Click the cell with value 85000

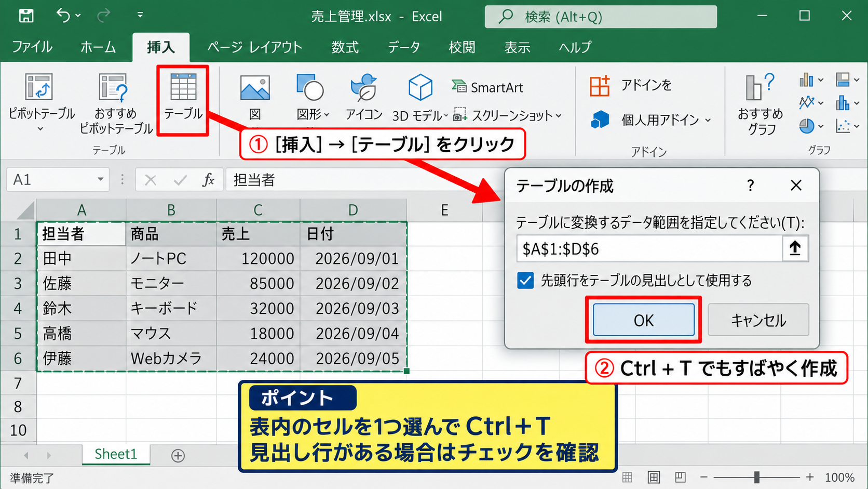[x=258, y=284]
